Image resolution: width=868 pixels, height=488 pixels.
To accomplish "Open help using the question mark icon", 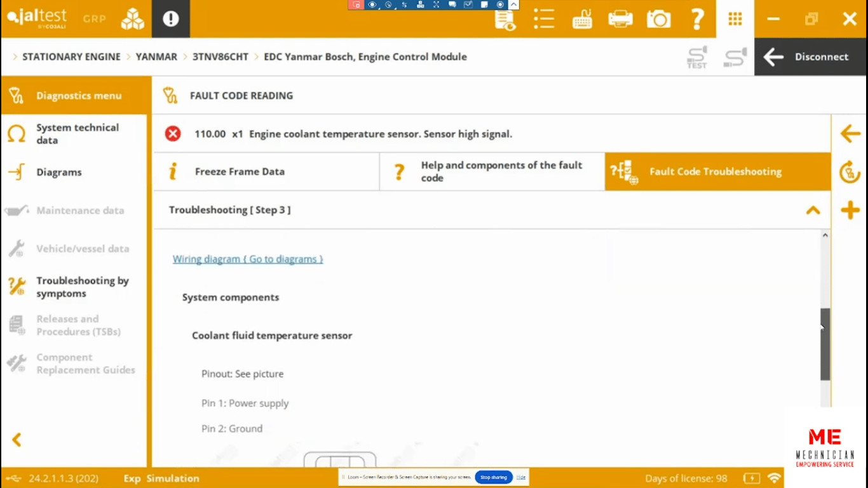I will [x=697, y=19].
